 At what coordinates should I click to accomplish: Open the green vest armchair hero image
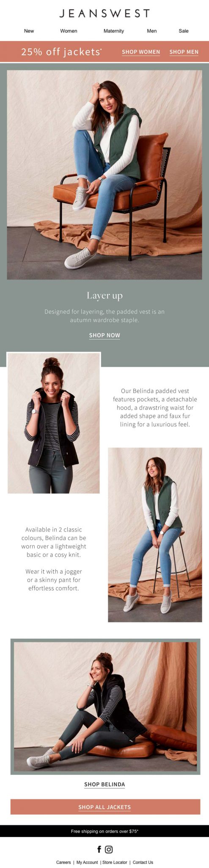104,175
